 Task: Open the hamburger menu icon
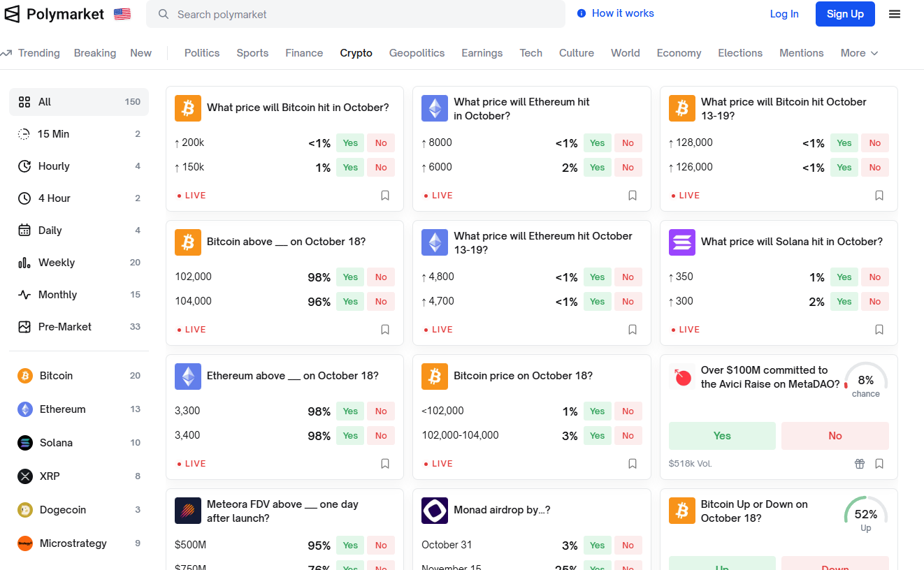[894, 14]
